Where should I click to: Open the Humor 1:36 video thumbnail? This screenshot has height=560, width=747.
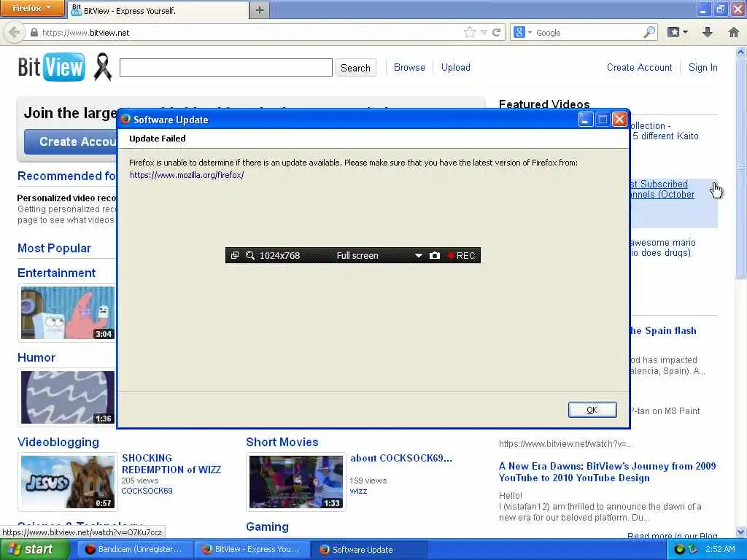point(68,397)
